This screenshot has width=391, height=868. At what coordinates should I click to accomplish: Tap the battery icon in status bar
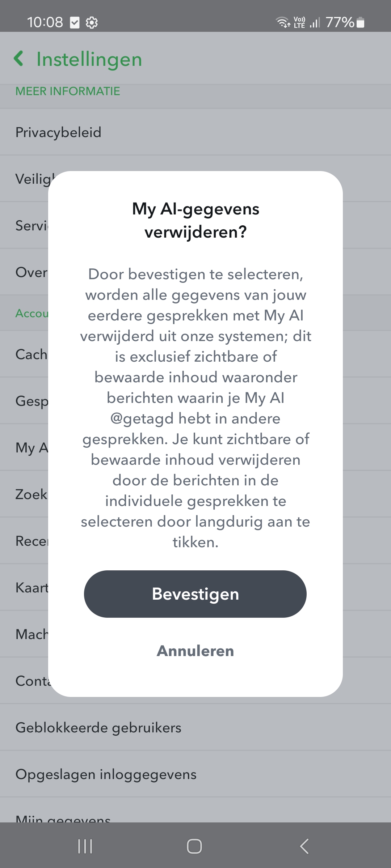[x=361, y=22]
